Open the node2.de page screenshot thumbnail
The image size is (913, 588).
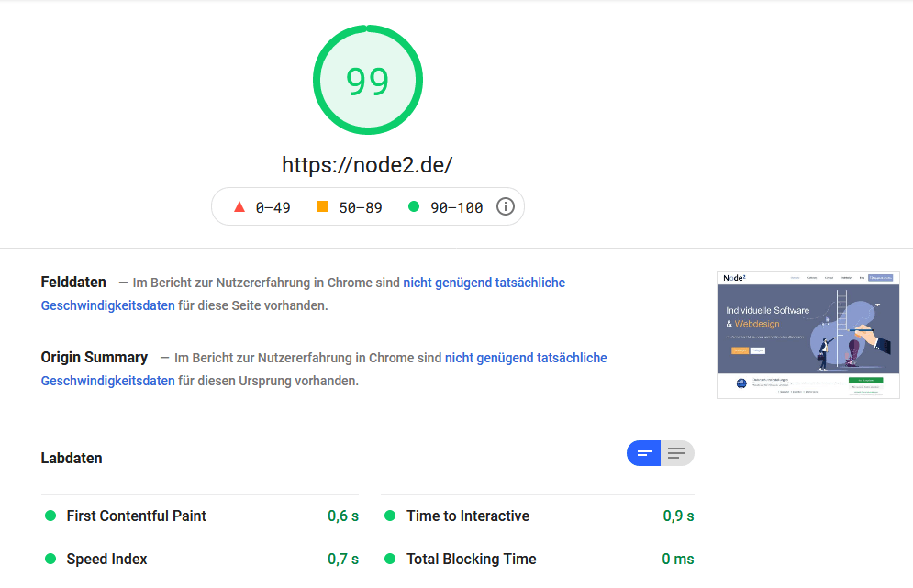tap(808, 335)
